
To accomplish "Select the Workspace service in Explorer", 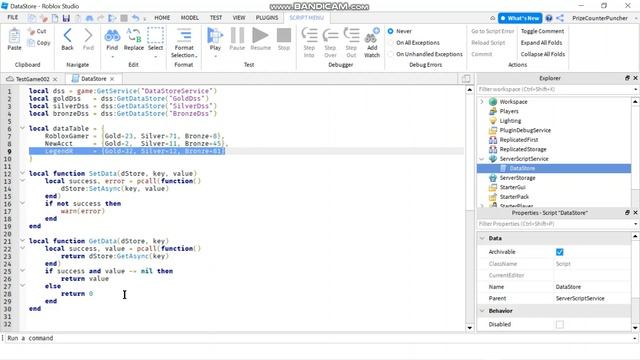I will pyautogui.click(x=513, y=102).
